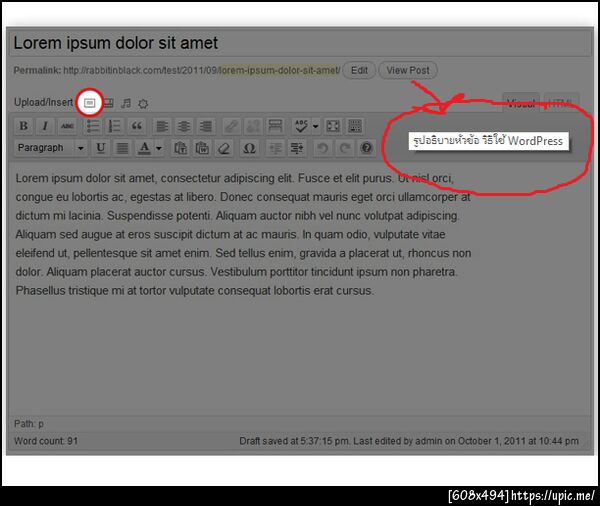Toggle the kitchen sink toolbar row
The image size is (600, 506).
(x=355, y=126)
